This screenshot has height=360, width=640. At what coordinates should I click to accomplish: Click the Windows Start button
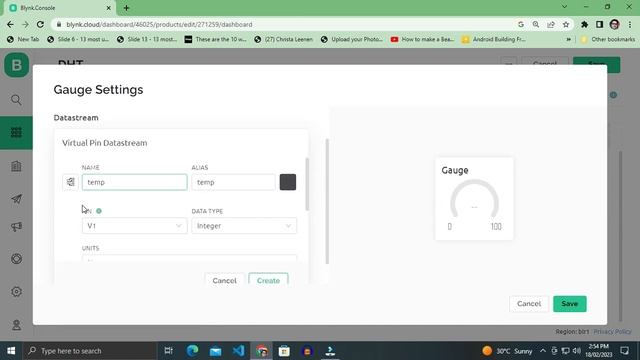coord(11,351)
